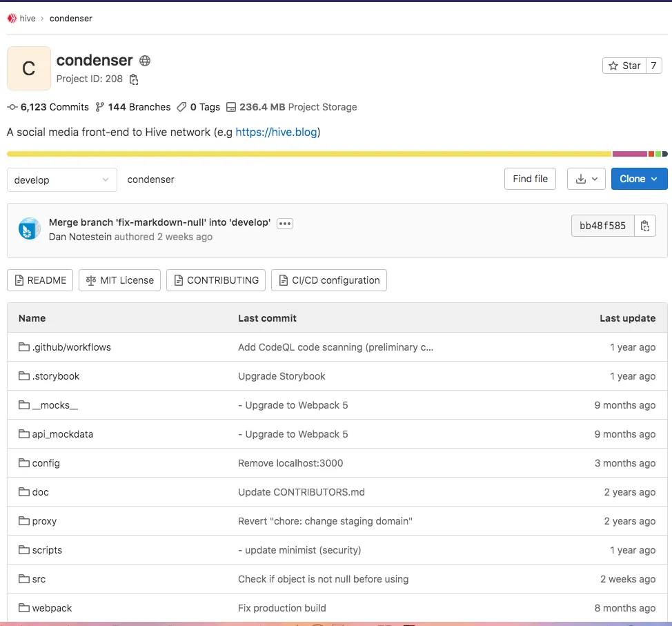Screen dimensions: 672x626
Task: Open the config folder
Action: [46, 463]
